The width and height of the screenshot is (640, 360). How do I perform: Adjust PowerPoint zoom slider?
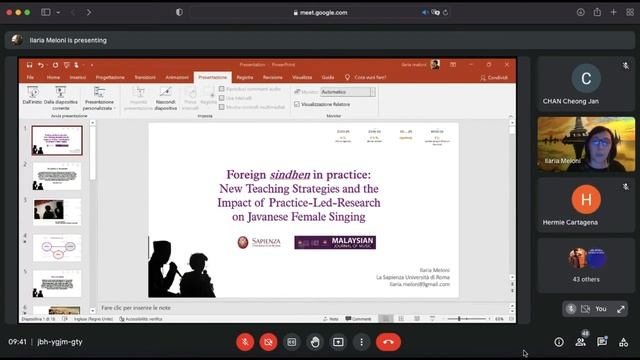click(459, 319)
